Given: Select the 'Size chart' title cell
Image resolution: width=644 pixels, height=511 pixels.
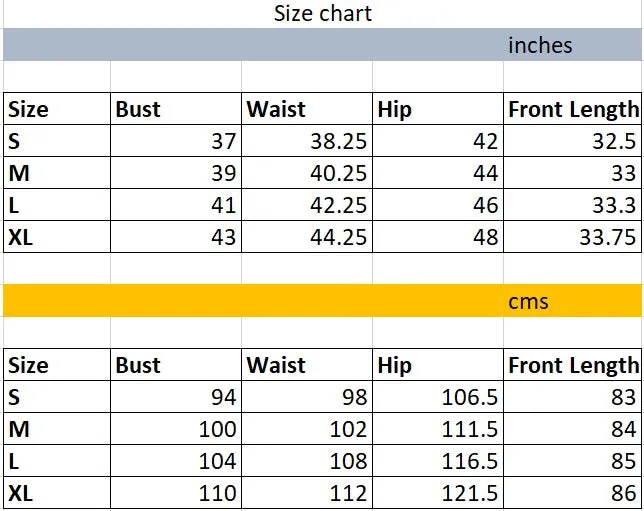Looking at the screenshot, I should [323, 14].
